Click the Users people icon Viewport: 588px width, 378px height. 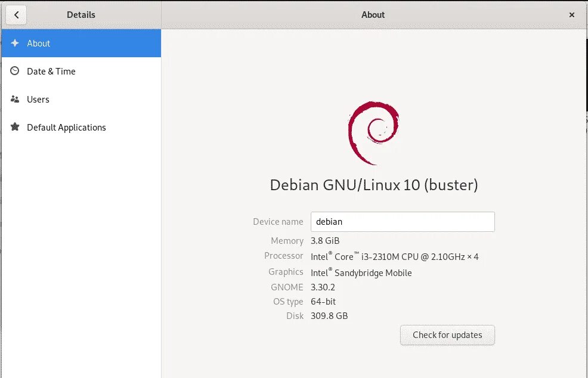point(15,99)
